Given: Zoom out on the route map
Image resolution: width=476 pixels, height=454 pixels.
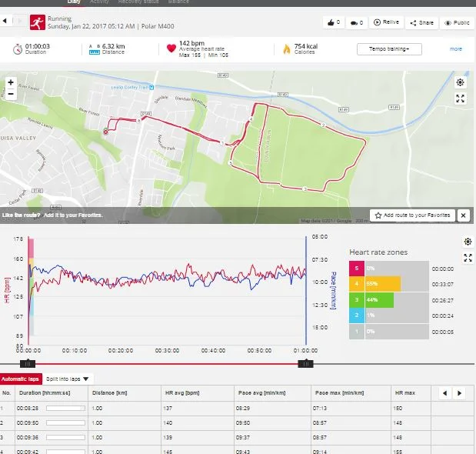Looking at the screenshot, I should tap(11, 94).
